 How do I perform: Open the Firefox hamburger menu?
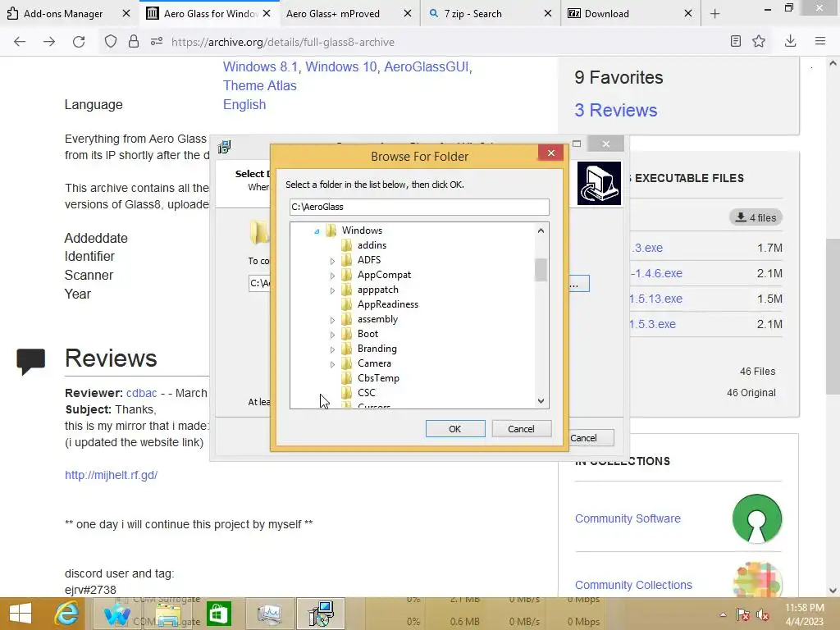point(820,41)
